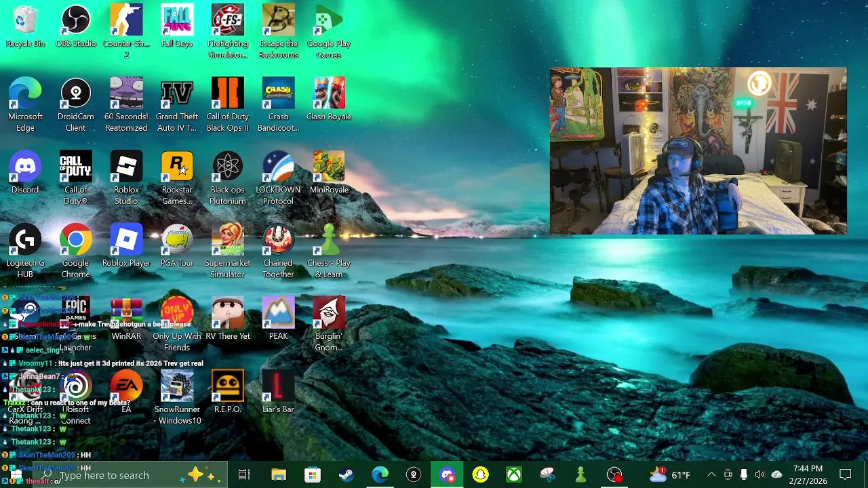Open Call of Duty Black Ops II
Image resolution: width=868 pixels, height=488 pixels.
[x=228, y=105]
